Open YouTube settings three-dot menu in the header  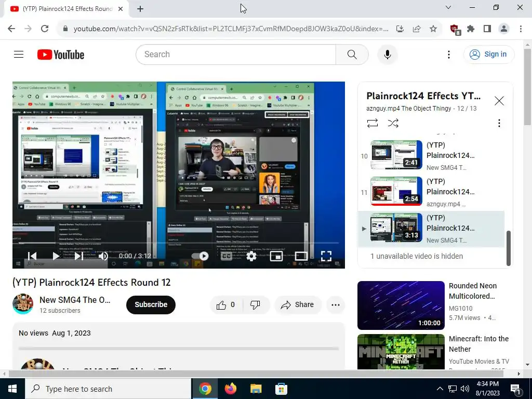[x=448, y=54]
